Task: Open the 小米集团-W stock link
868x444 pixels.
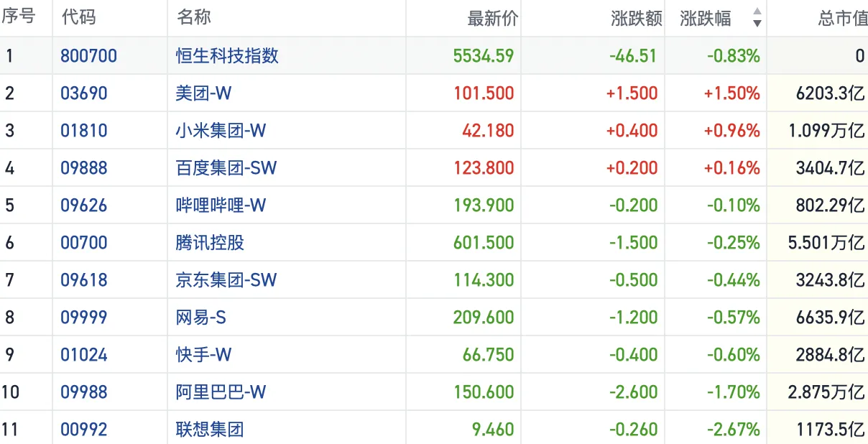Action: pyautogui.click(x=221, y=130)
